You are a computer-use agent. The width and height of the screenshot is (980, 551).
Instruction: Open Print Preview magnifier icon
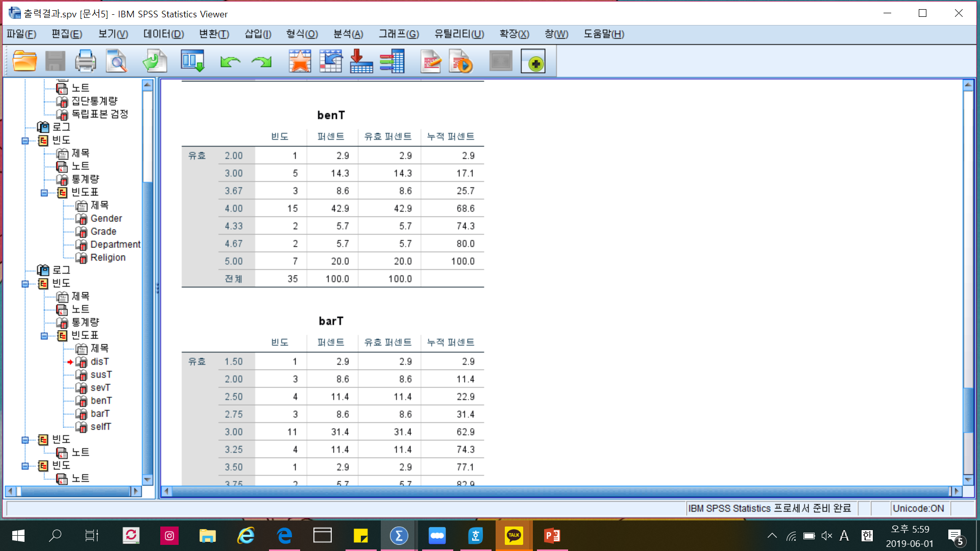tap(116, 61)
